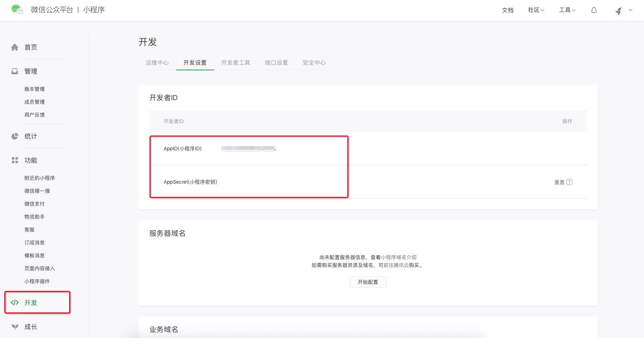Click the 操作 column header
Image resolution: width=644 pixels, height=338 pixels.
click(x=567, y=121)
